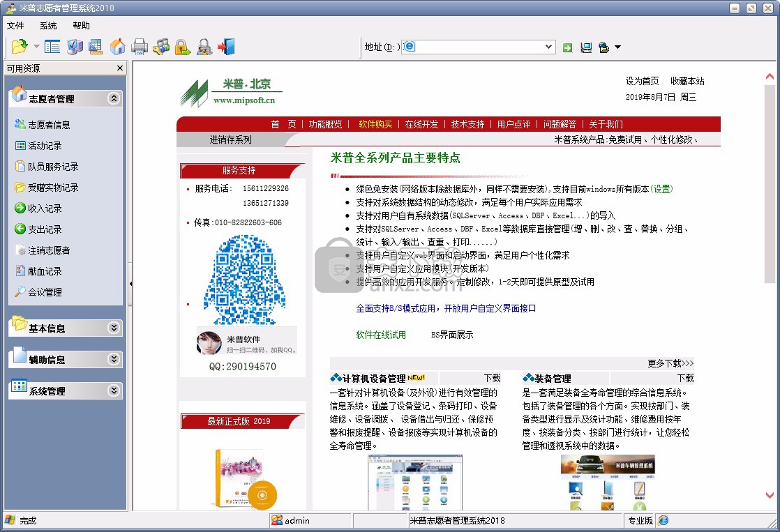Click the 关于我们 navigation tab
The height and width of the screenshot is (532, 780).
[x=606, y=124]
